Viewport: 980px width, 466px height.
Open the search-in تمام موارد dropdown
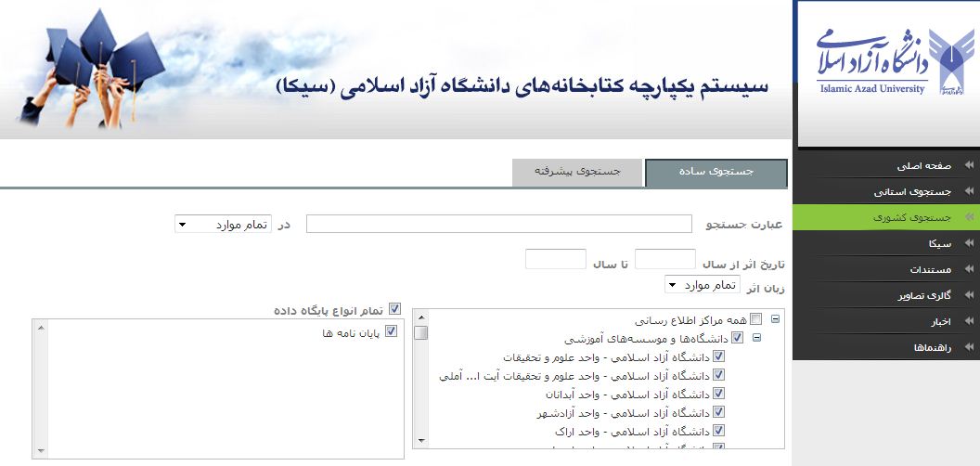point(223,224)
